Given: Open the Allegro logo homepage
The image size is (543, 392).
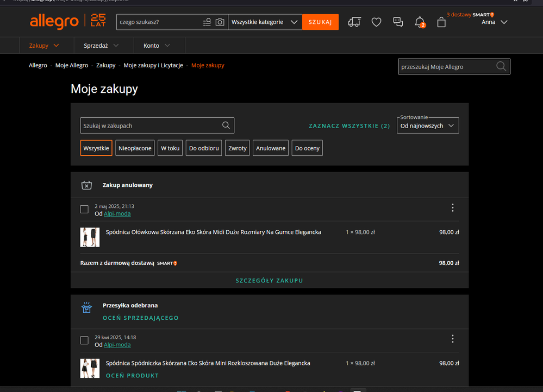Looking at the screenshot, I should tap(54, 22).
